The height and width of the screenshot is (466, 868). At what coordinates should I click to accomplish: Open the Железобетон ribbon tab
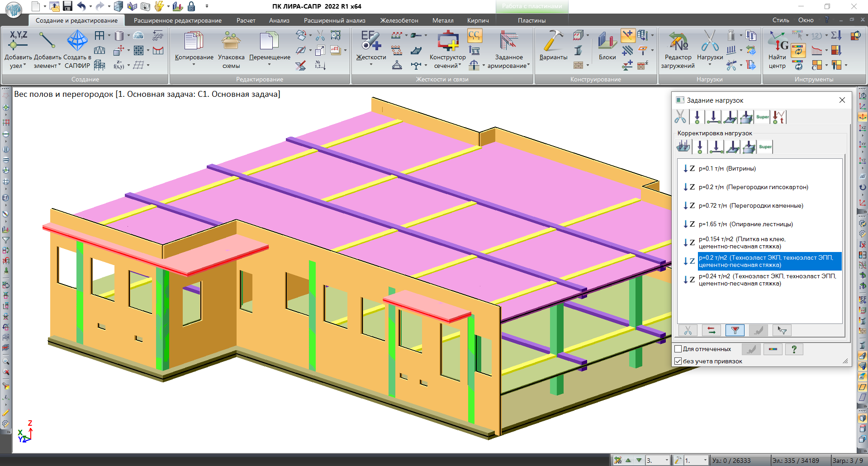click(399, 20)
